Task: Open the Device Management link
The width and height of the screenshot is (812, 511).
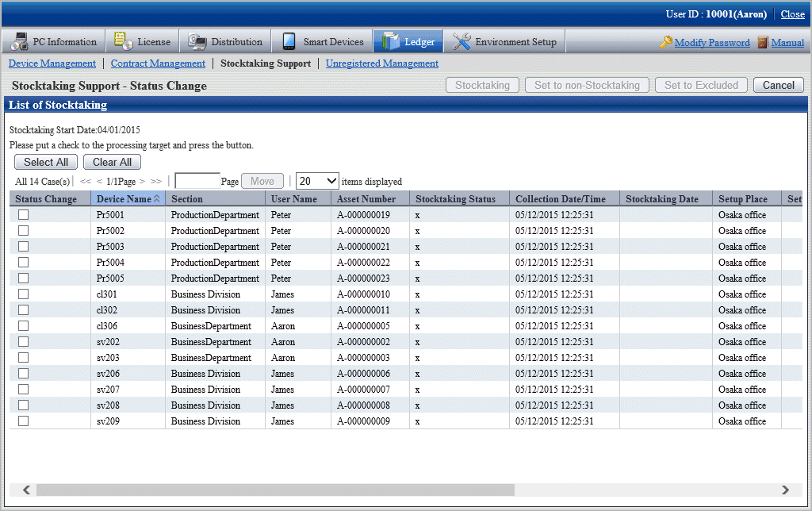Action: click(x=52, y=63)
